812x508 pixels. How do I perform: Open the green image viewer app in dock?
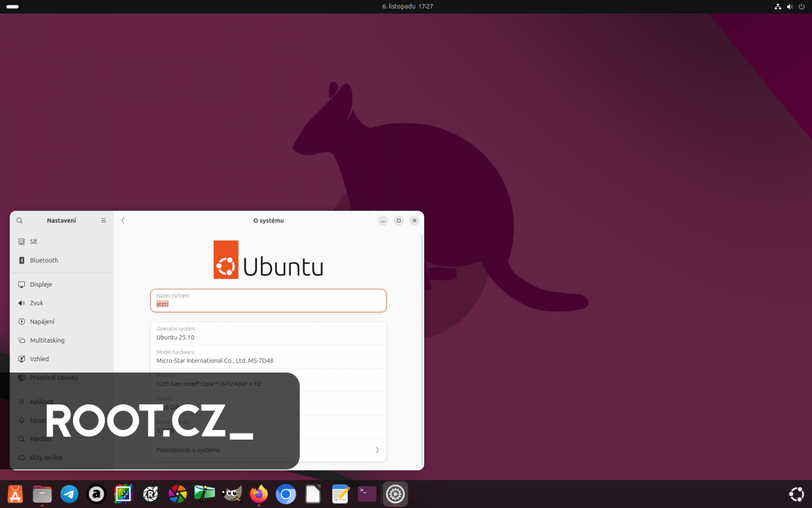pyautogui.click(x=204, y=494)
